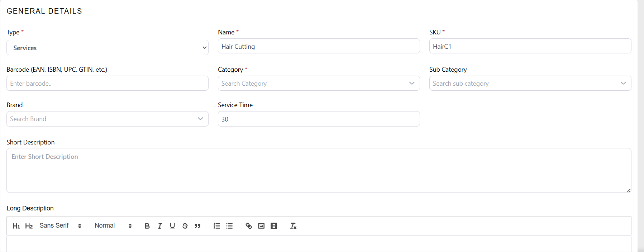This screenshot has height=252, width=644.
Task: Apply Heading 1 format in editor toolbar
Action: pyautogui.click(x=16, y=226)
